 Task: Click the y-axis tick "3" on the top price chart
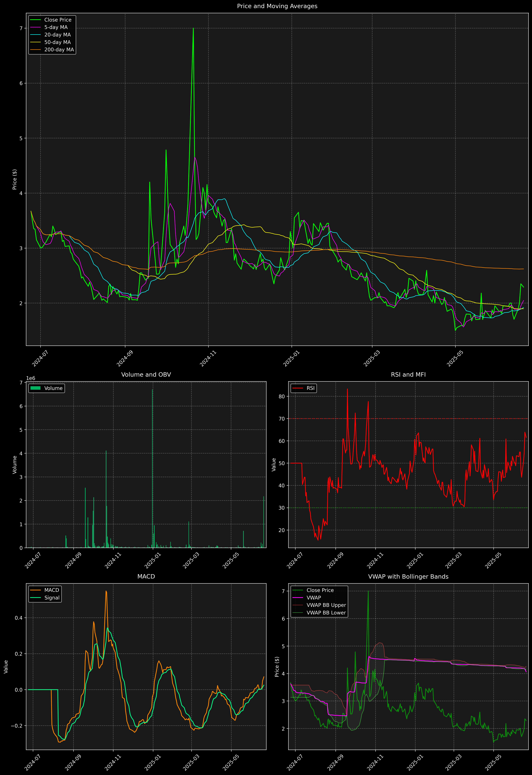(21, 248)
